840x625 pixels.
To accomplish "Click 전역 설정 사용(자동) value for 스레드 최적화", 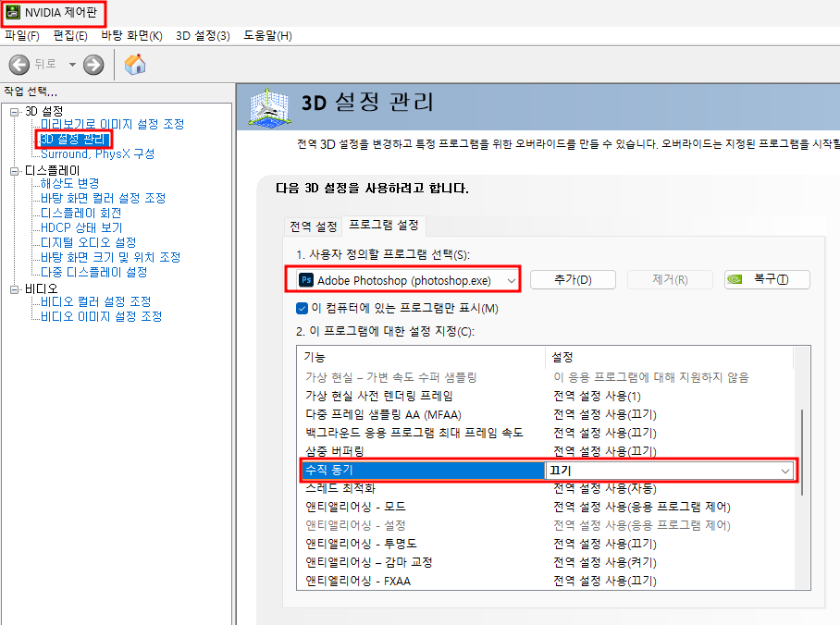I will 605,488.
